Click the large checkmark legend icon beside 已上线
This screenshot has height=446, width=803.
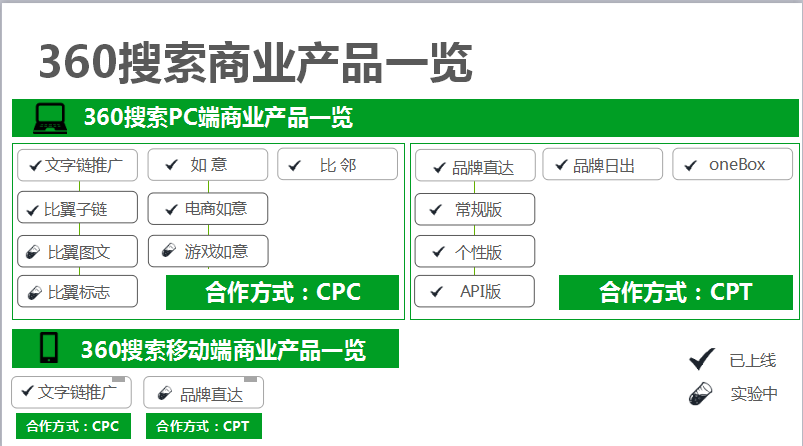[702, 359]
